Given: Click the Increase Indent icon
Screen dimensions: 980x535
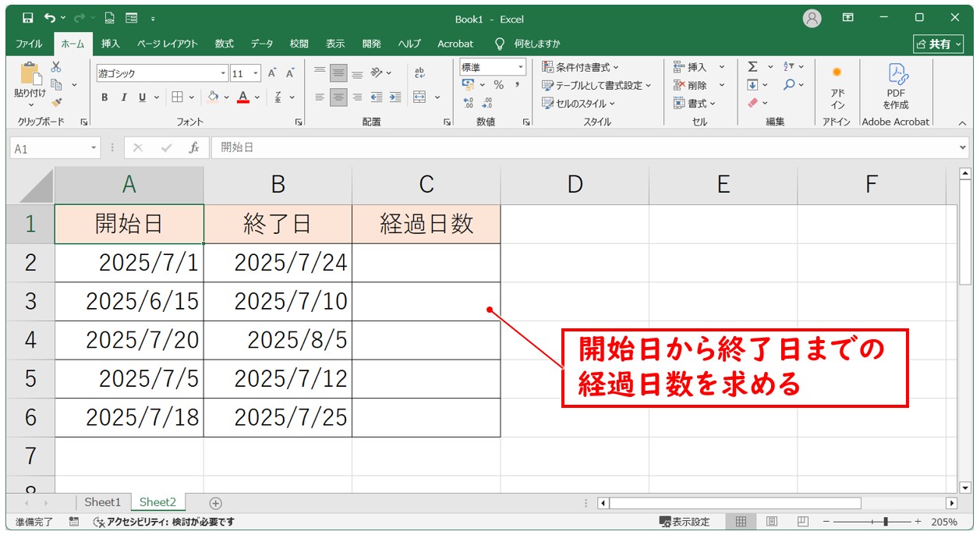Looking at the screenshot, I should (395, 97).
